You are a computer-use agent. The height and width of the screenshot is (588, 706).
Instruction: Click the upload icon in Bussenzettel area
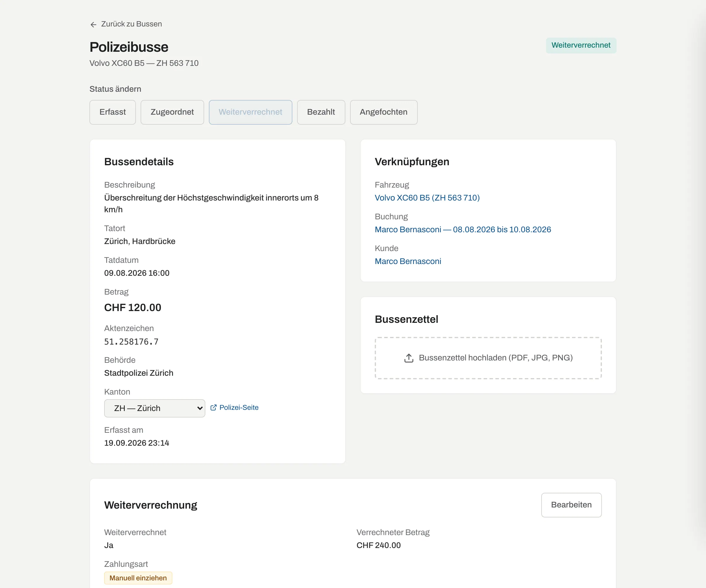pos(409,358)
